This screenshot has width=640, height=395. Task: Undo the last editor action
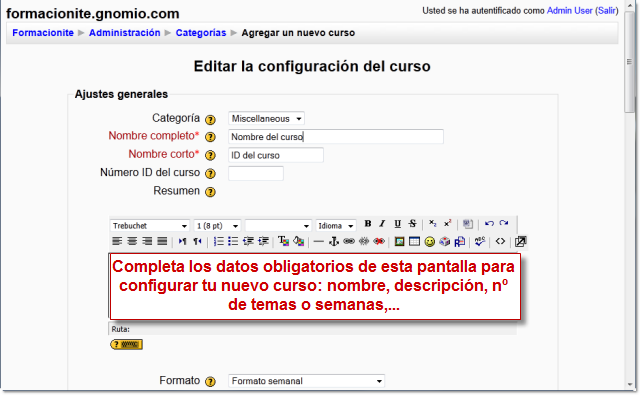(489, 224)
